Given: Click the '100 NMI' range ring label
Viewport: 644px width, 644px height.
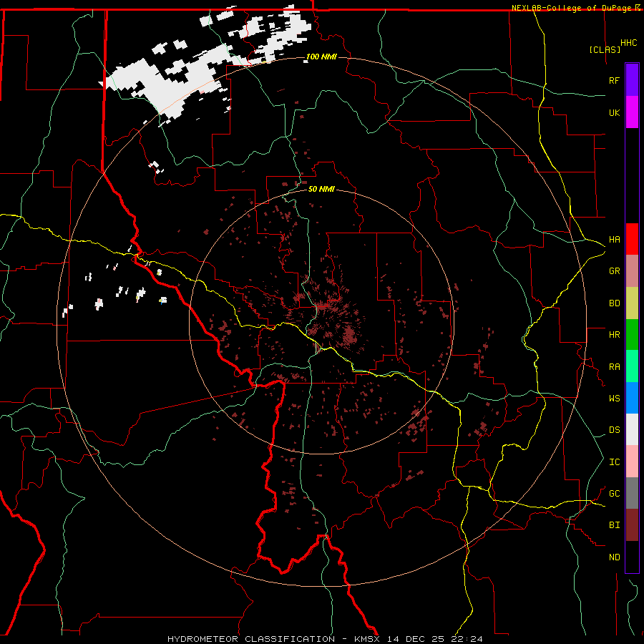Looking at the screenshot, I should click(x=321, y=57).
